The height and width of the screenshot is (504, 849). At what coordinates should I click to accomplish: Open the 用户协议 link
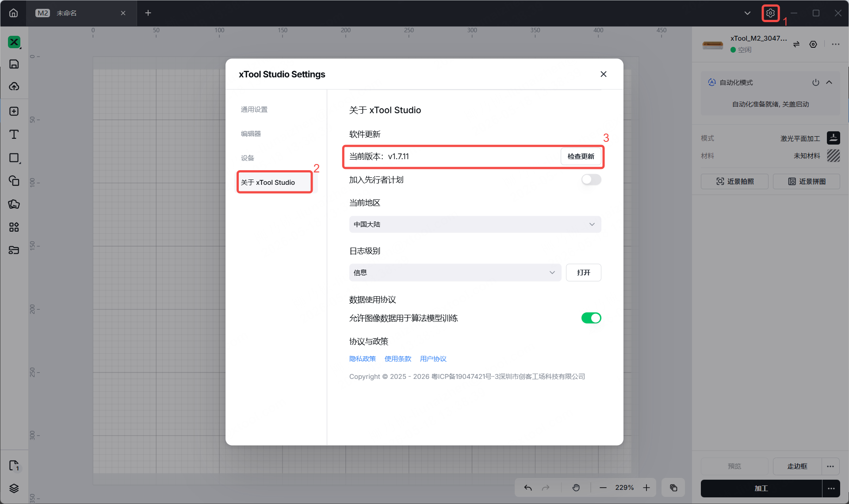[x=433, y=359]
